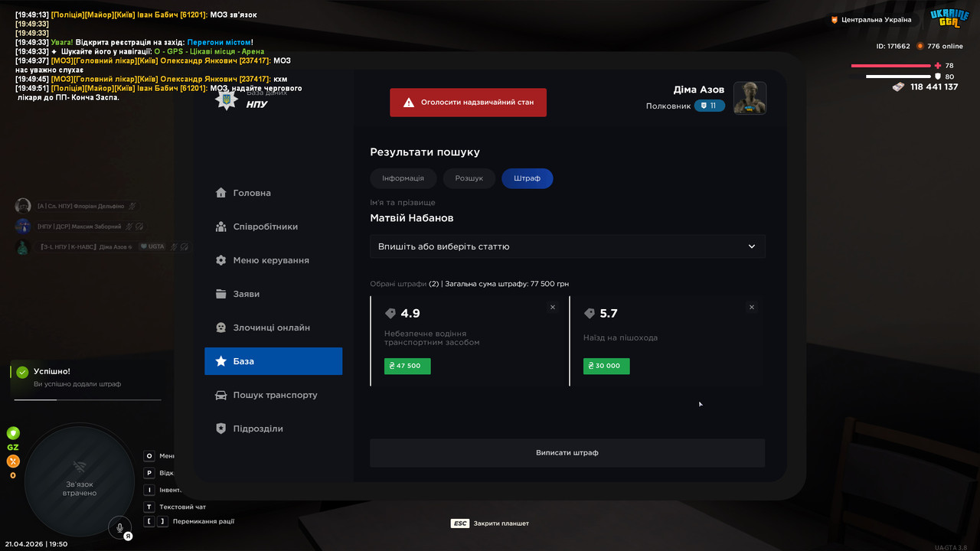This screenshot has width=980, height=551.
Task: Click the 776 online counter
Action: click(x=945, y=46)
